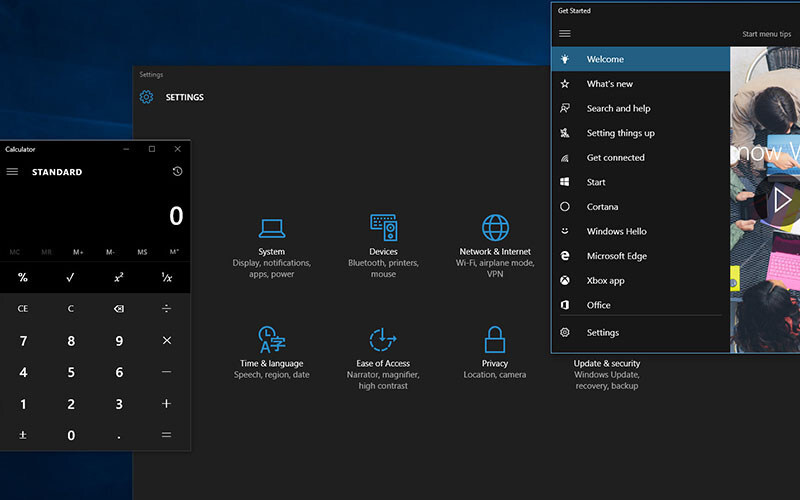Select Cortana in Get Started list
This screenshot has height=500, width=800.
(x=641, y=207)
